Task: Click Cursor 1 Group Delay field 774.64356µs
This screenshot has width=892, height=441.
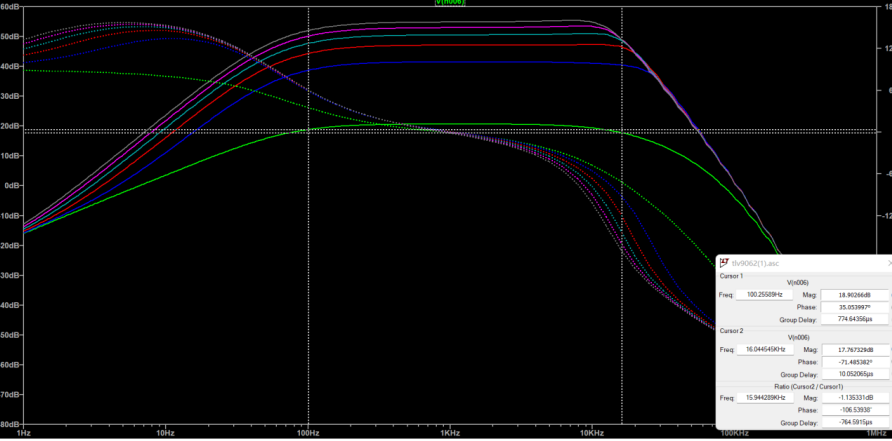Action: 854,320
